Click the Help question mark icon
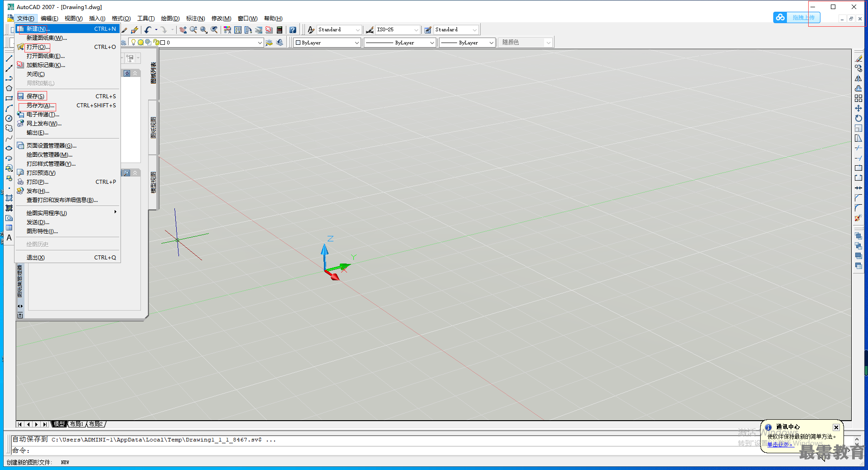The height and width of the screenshot is (470, 868). [293, 30]
